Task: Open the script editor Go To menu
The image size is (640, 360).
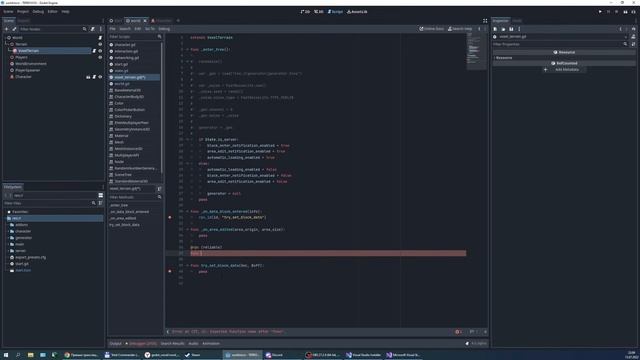Action: pyautogui.click(x=150, y=29)
